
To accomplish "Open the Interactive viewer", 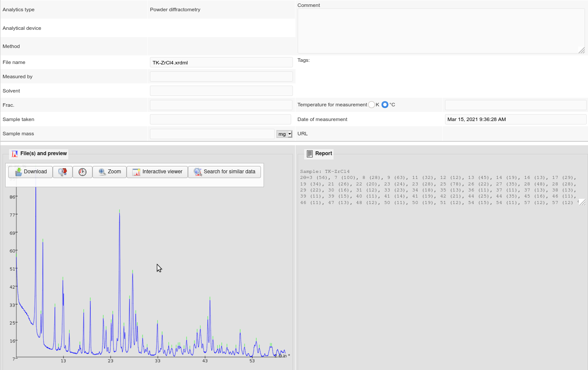I will click(x=157, y=172).
